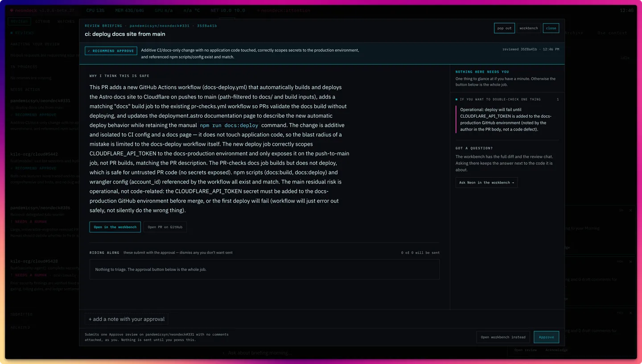Click the 35f8a41b commit hash in header
Screen dimensions: 642x364
click(207, 26)
